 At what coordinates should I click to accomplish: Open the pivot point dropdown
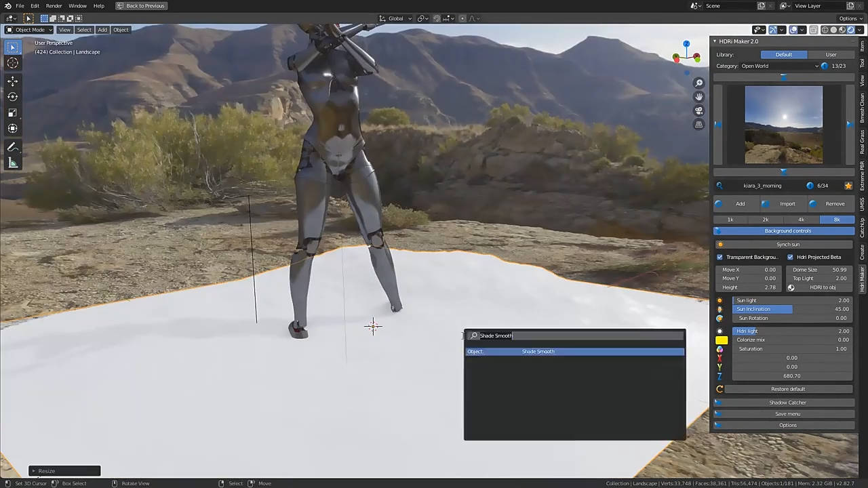[x=422, y=18]
